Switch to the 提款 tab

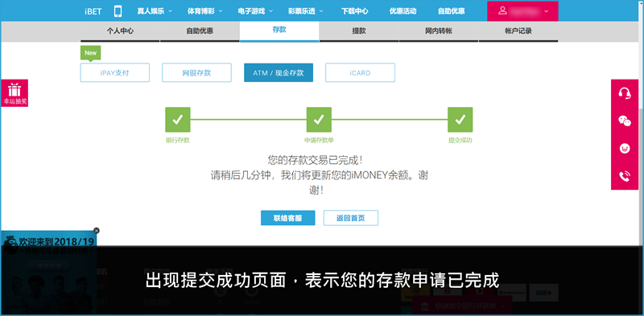point(359,31)
